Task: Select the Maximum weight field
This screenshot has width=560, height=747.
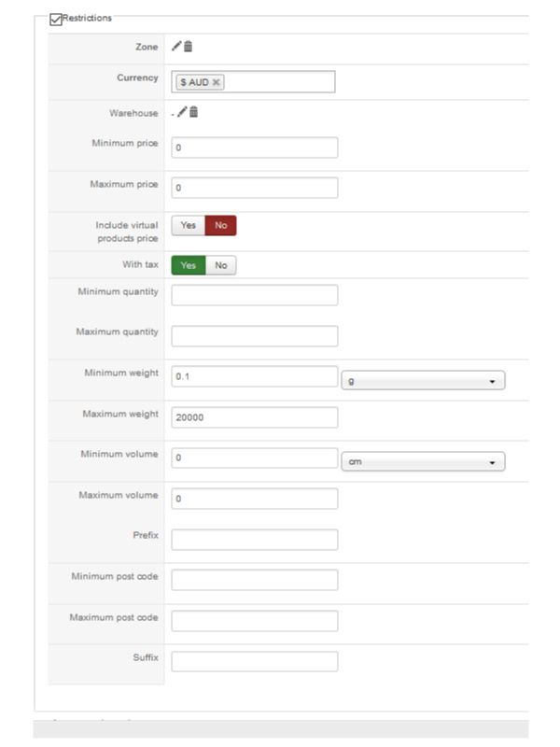Action: coord(254,416)
